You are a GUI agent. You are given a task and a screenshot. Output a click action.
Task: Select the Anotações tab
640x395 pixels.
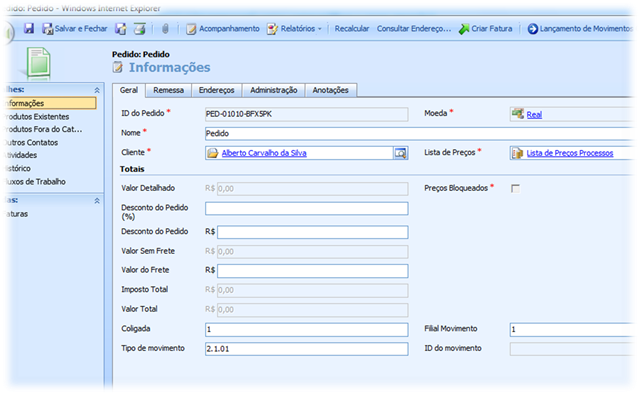[x=331, y=90]
